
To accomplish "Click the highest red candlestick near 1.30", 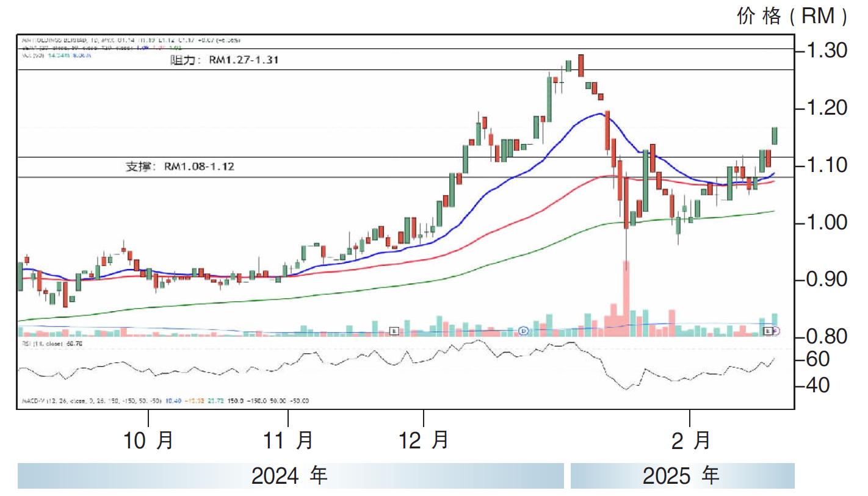I will point(581,65).
